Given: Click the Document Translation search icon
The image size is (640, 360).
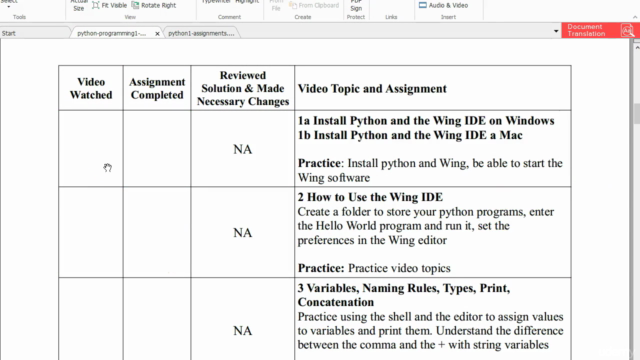Looking at the screenshot, I should [627, 30].
